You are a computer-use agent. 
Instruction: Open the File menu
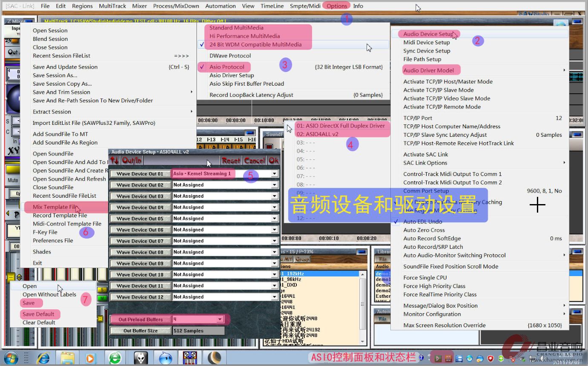click(x=45, y=6)
